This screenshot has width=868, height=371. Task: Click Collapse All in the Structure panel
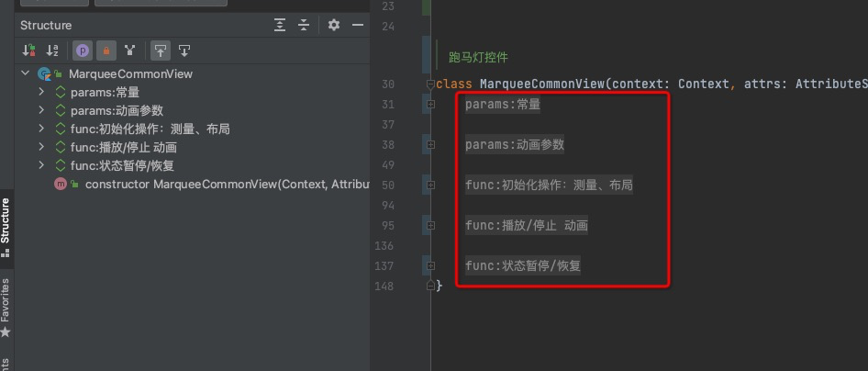click(304, 25)
